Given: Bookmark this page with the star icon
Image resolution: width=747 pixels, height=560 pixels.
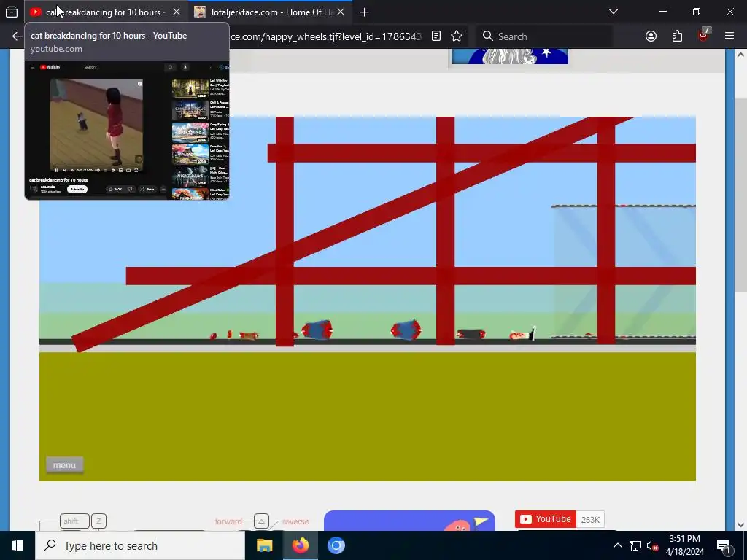Looking at the screenshot, I should 457,36.
